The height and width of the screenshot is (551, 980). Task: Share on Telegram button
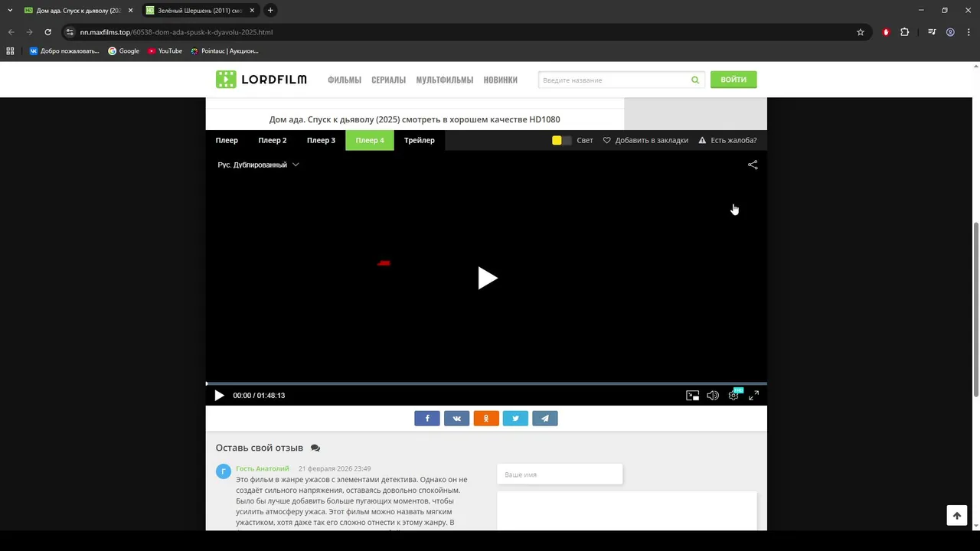coord(545,418)
